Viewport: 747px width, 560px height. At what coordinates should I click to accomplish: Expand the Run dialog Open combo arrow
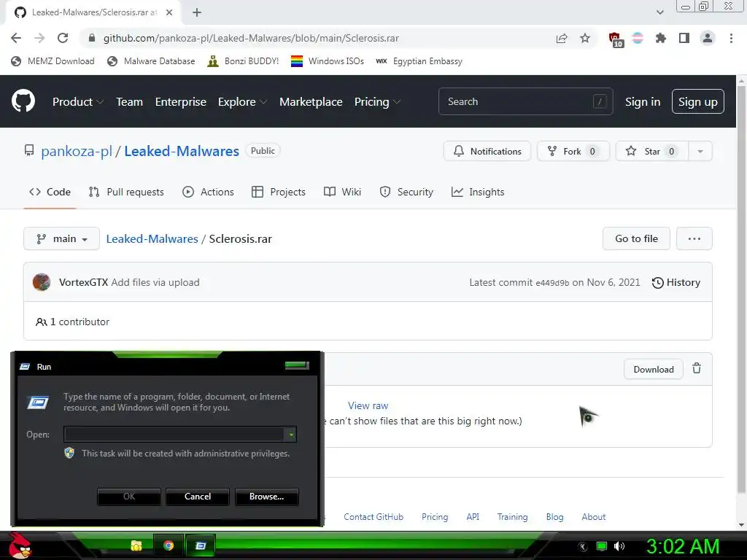pyautogui.click(x=290, y=435)
